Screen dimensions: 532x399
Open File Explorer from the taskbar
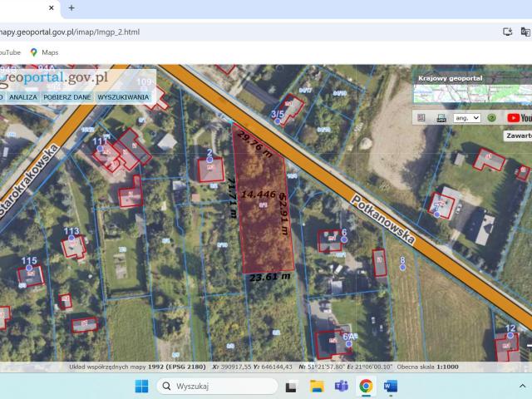click(316, 386)
